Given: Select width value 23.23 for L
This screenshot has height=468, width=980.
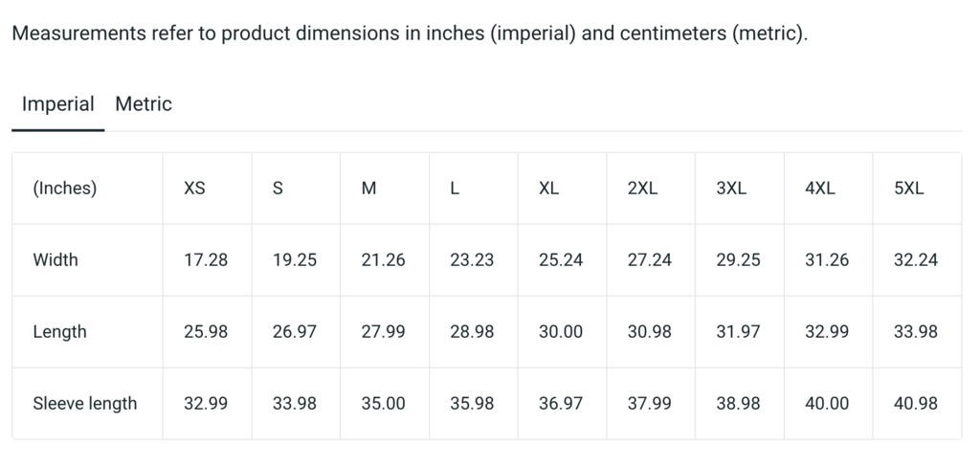Looking at the screenshot, I should click(x=472, y=260).
